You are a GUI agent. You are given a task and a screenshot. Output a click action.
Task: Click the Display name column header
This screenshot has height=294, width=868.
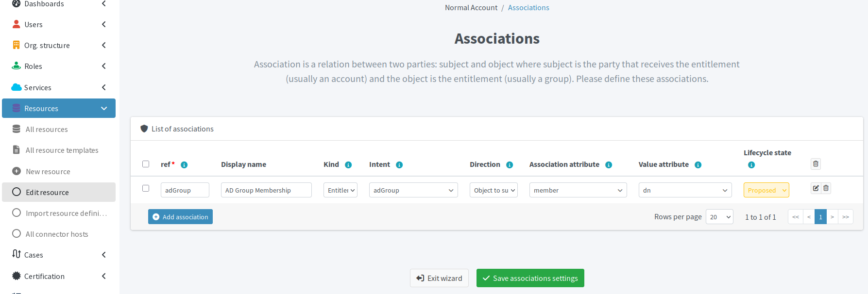point(243,164)
